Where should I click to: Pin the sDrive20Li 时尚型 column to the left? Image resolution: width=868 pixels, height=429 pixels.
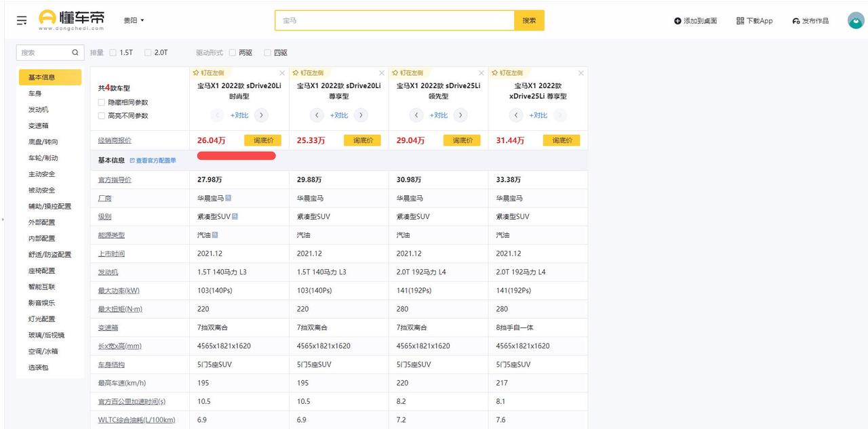click(x=209, y=73)
